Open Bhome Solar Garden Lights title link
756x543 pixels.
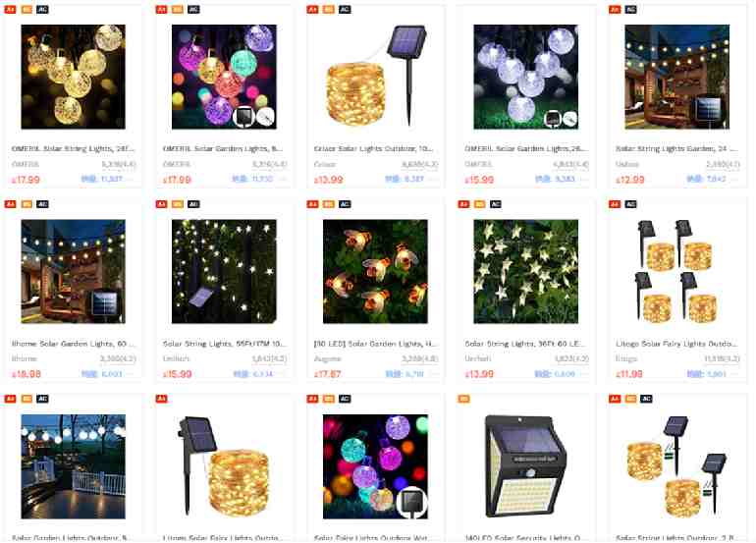[74, 344]
